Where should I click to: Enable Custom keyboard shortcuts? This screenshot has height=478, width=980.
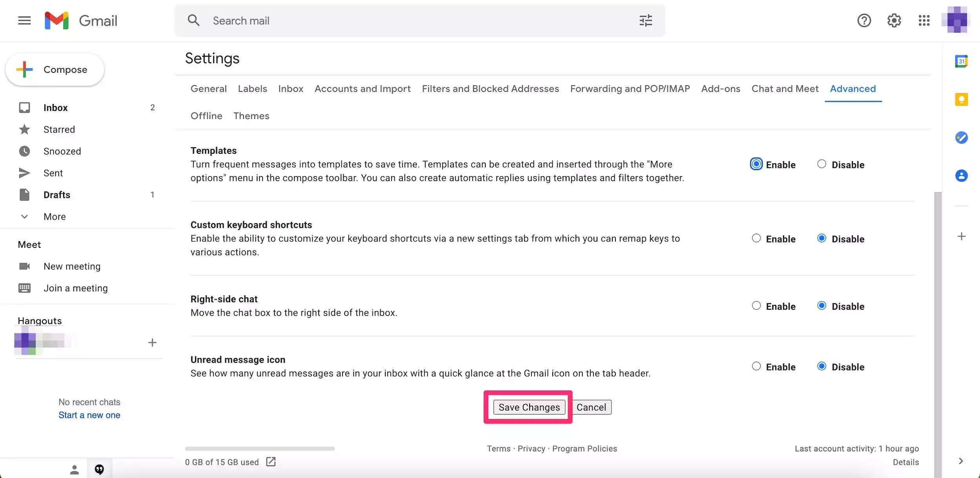coord(756,238)
